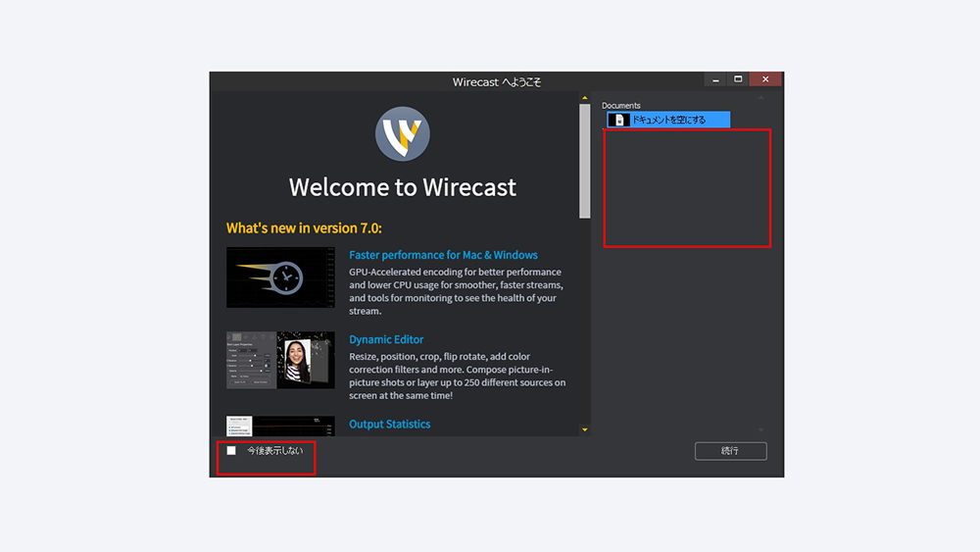
Task: Click the welcome panel scroll down arrow
Action: (x=584, y=429)
